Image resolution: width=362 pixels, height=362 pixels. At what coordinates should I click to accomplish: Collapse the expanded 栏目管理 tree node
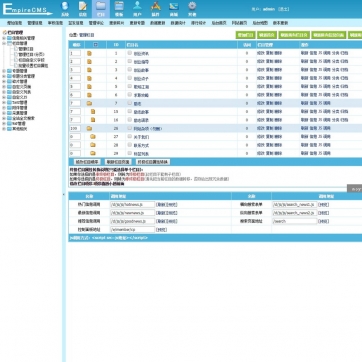click(x=4, y=43)
